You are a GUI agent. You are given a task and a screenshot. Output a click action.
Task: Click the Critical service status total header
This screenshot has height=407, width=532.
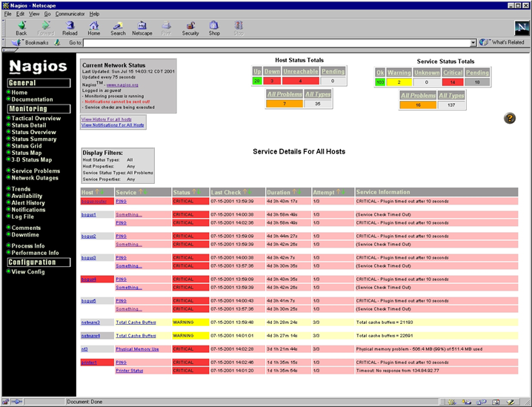point(453,73)
